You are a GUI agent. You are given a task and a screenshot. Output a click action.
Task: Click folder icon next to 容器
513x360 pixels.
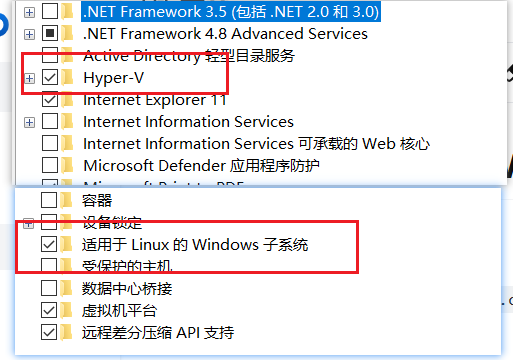67,200
